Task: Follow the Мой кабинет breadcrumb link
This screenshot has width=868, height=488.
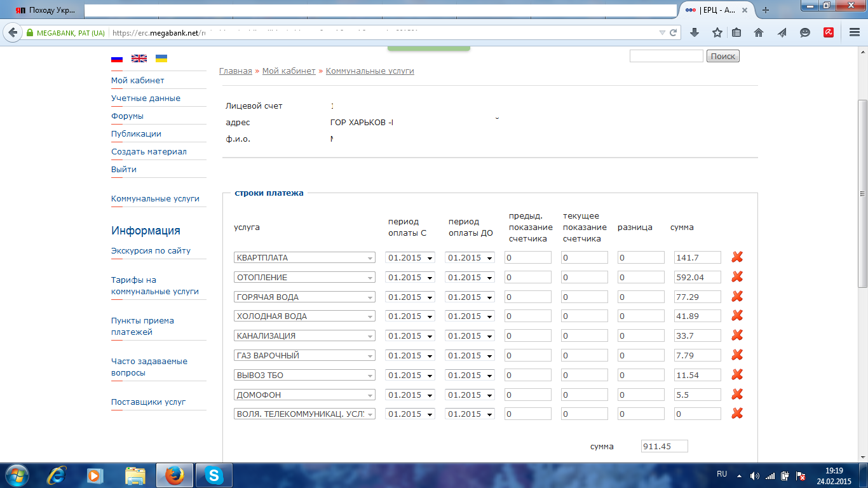Action: (x=289, y=71)
